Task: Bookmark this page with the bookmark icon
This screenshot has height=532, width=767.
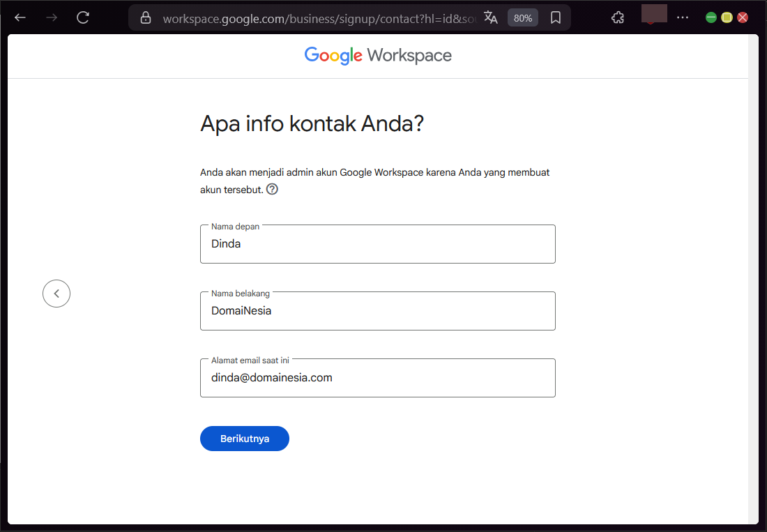Action: pos(556,18)
